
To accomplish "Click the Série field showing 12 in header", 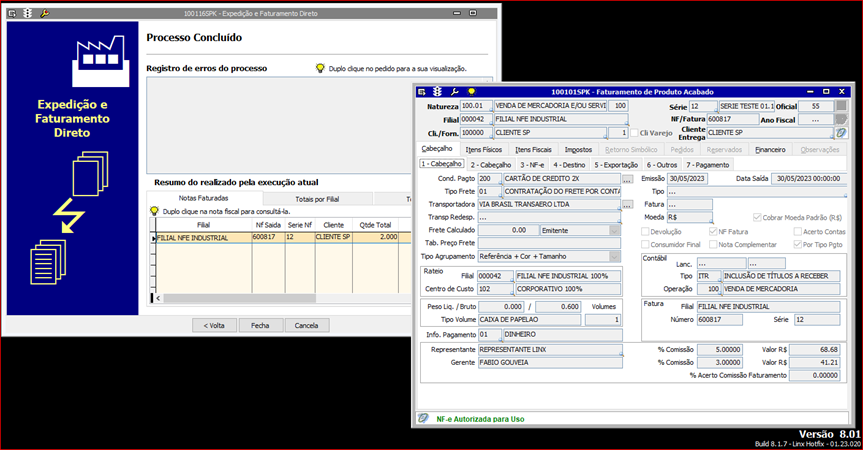I will pos(703,106).
